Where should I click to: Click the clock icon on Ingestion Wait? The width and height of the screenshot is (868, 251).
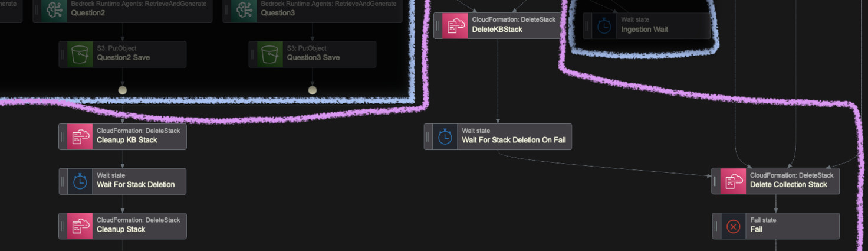click(x=604, y=26)
